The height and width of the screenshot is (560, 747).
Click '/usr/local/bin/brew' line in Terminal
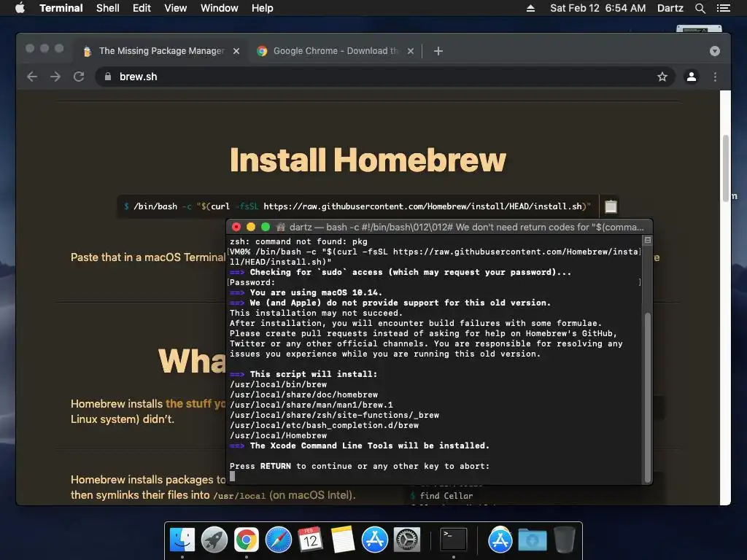(278, 384)
